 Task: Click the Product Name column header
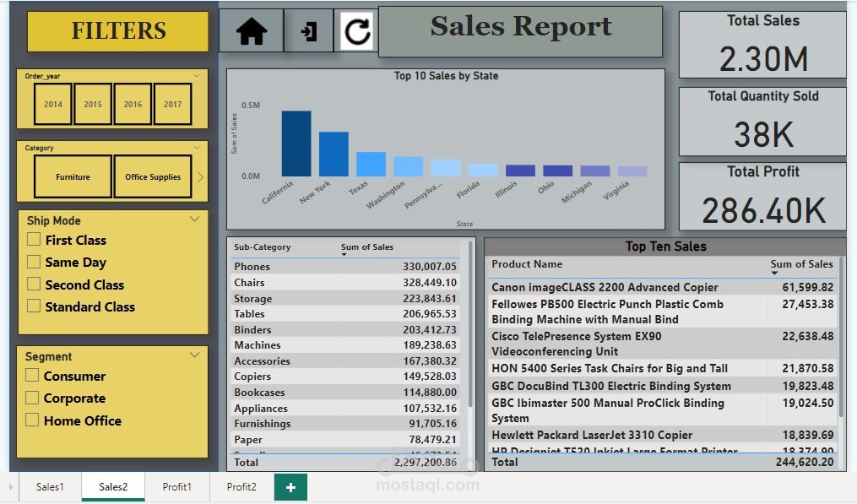point(527,264)
